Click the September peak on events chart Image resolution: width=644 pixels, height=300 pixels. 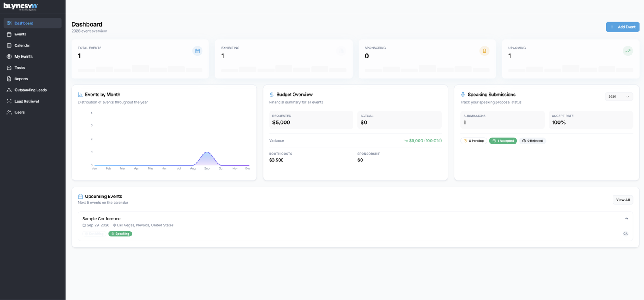(x=207, y=152)
